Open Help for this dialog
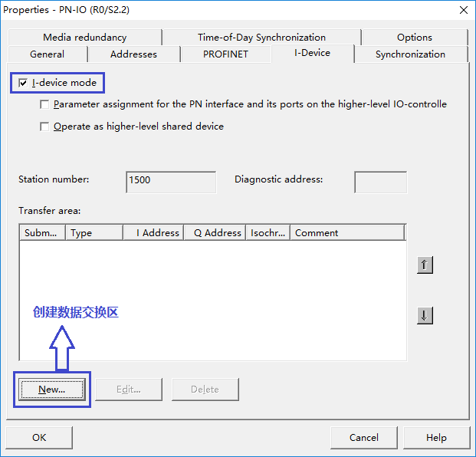Viewport: 476px width, 457px height. [x=436, y=437]
